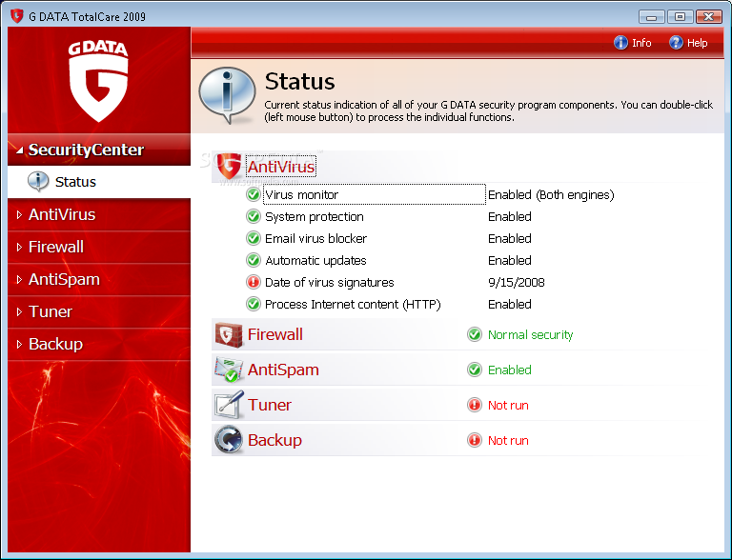This screenshot has width=732, height=560.
Task: Click the 'Not run' status for Backup
Action: point(508,440)
